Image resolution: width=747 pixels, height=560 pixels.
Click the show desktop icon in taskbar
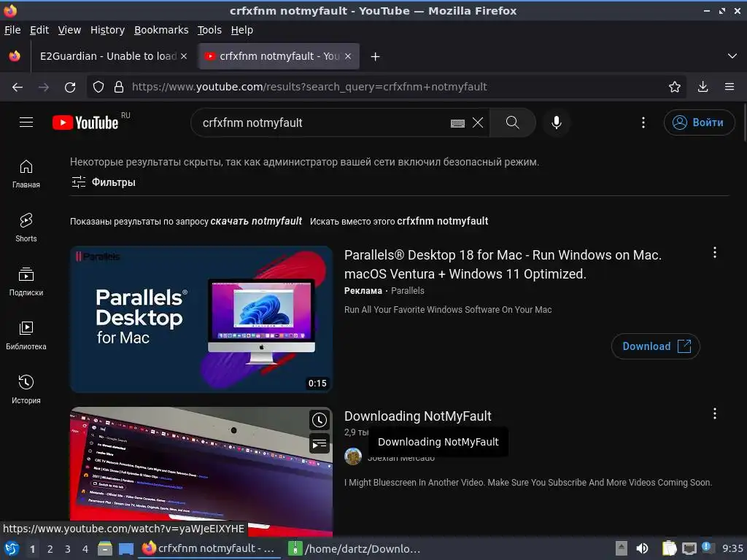tap(125, 549)
